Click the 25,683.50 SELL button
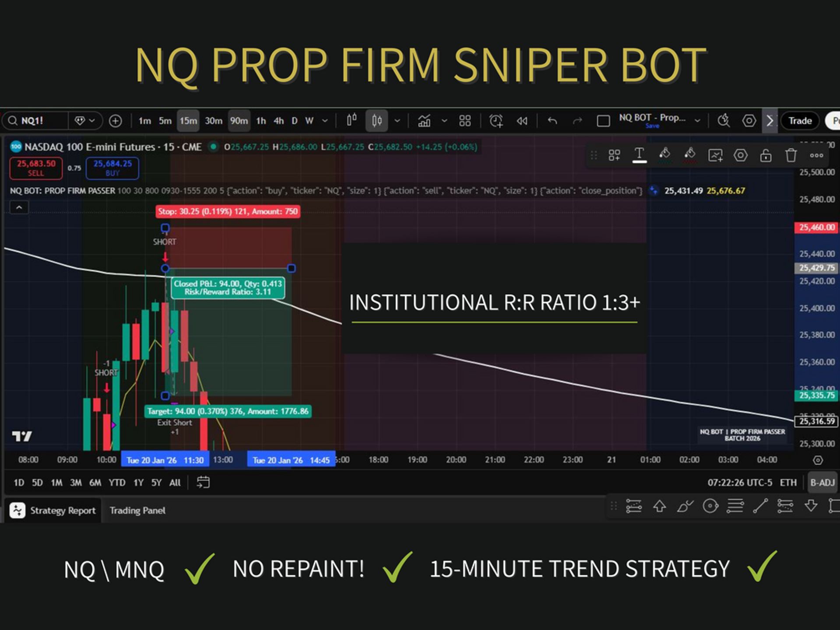Viewport: 840px width, 630px height. coord(36,168)
